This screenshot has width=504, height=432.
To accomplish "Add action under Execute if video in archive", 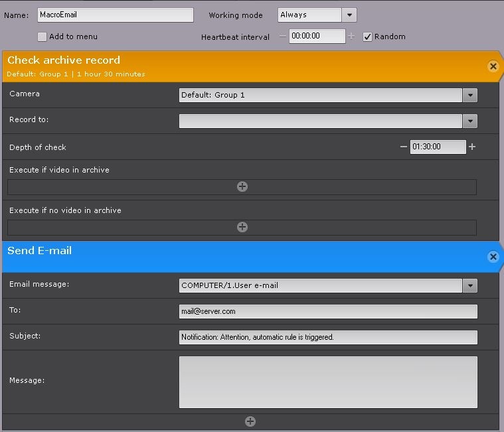I will [x=242, y=186].
